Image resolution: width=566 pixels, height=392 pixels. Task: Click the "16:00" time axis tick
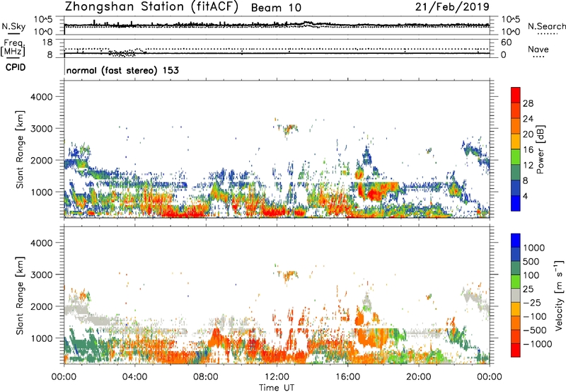click(x=347, y=377)
